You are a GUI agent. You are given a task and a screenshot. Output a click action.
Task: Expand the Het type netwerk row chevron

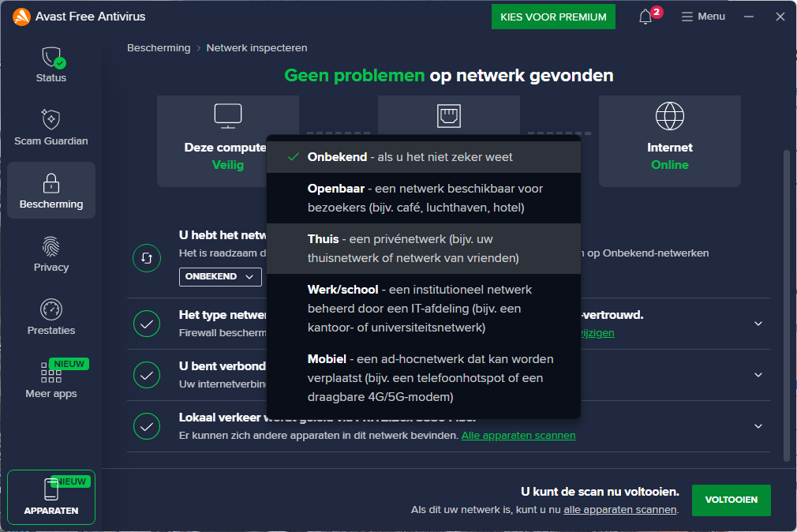coord(758,324)
